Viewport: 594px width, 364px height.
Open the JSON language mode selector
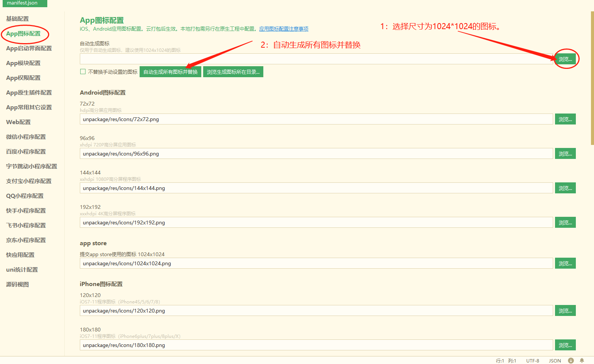point(555,361)
